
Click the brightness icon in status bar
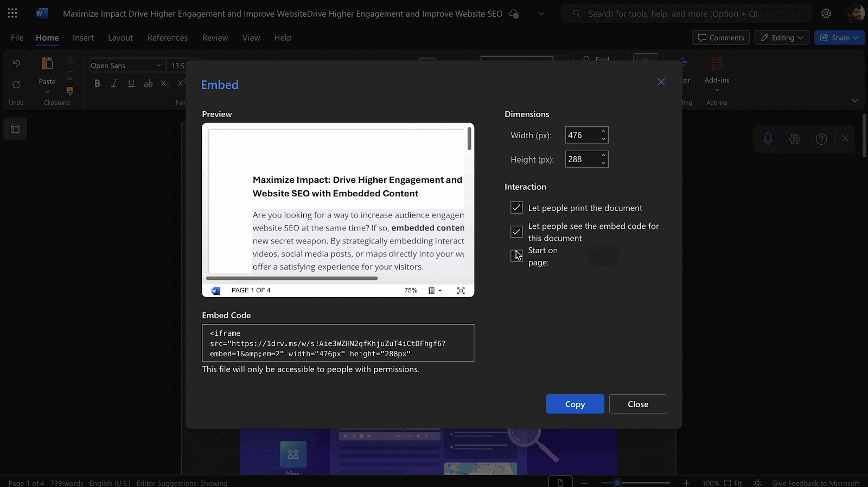pos(757,483)
